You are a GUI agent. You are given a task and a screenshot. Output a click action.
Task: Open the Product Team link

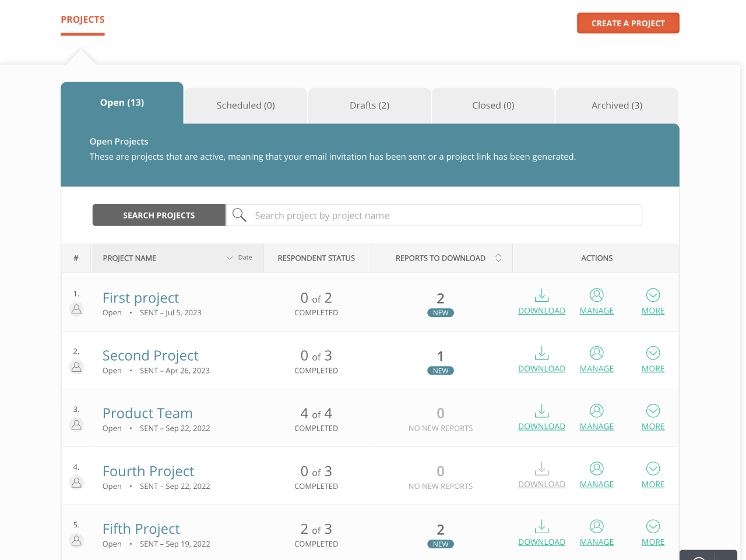(147, 413)
